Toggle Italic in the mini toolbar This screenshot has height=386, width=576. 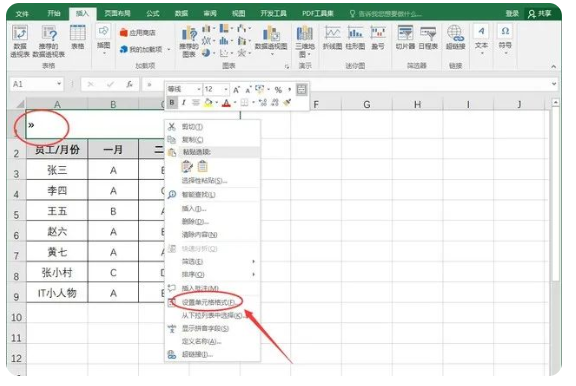(184, 102)
